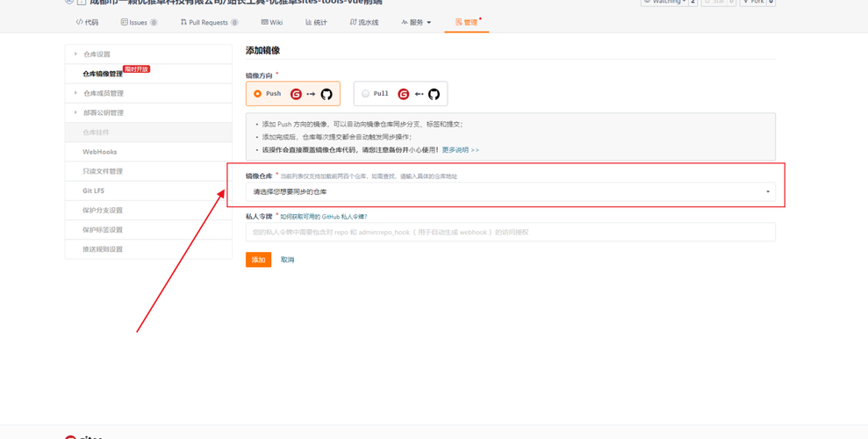868x439 pixels.
Task: Select the 管理 tab
Action: [x=467, y=23]
